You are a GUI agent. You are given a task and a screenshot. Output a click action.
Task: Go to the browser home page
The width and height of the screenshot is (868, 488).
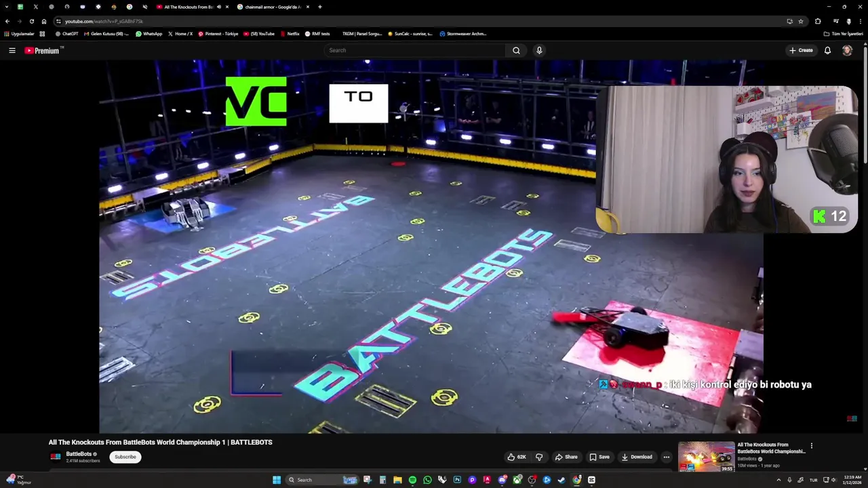pos(44,21)
